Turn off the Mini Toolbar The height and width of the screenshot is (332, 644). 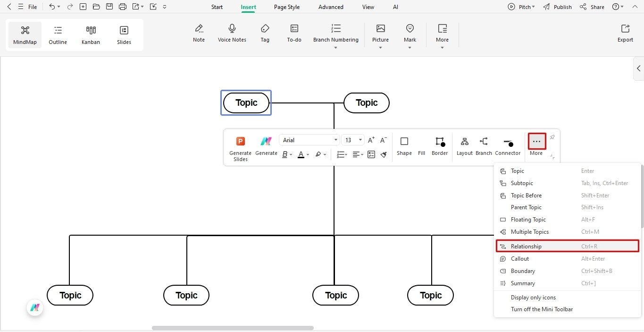[x=542, y=309]
